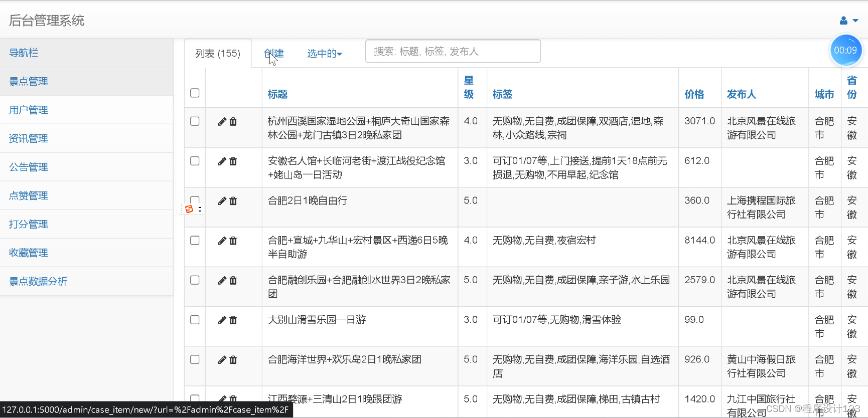
Task: Edit the 合肥+宣城+九华山 row with pencil icon
Action: click(222, 241)
